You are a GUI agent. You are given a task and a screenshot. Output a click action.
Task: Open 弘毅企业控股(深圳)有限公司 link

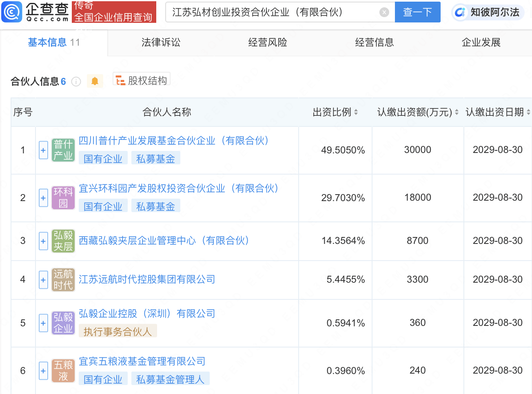click(147, 314)
